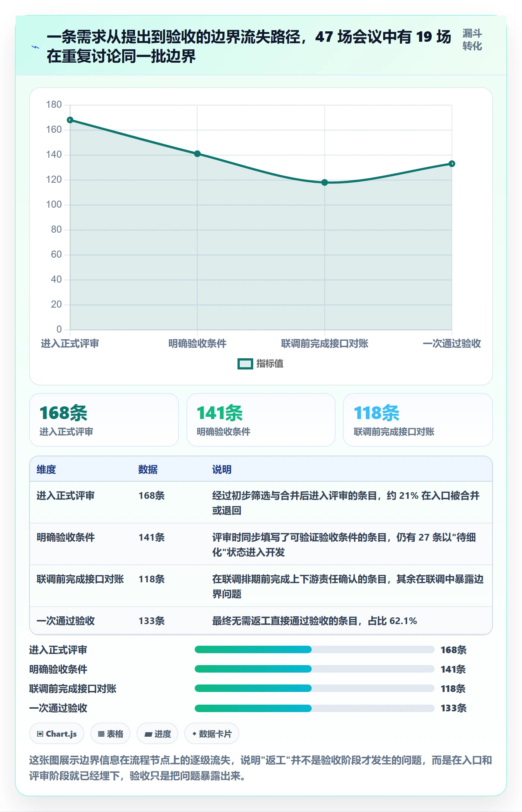This screenshot has width=522, height=812.
Task: Click the 指标值 legend label
Action: point(270,364)
